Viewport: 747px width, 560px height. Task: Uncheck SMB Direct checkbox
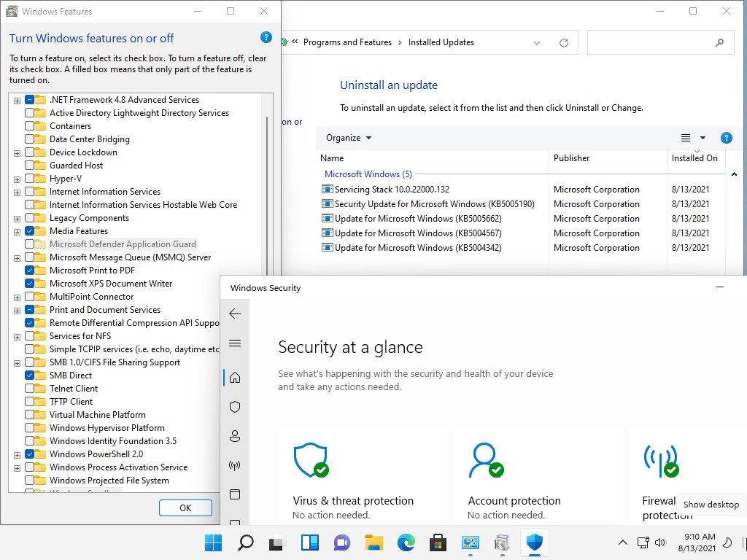pyautogui.click(x=29, y=376)
